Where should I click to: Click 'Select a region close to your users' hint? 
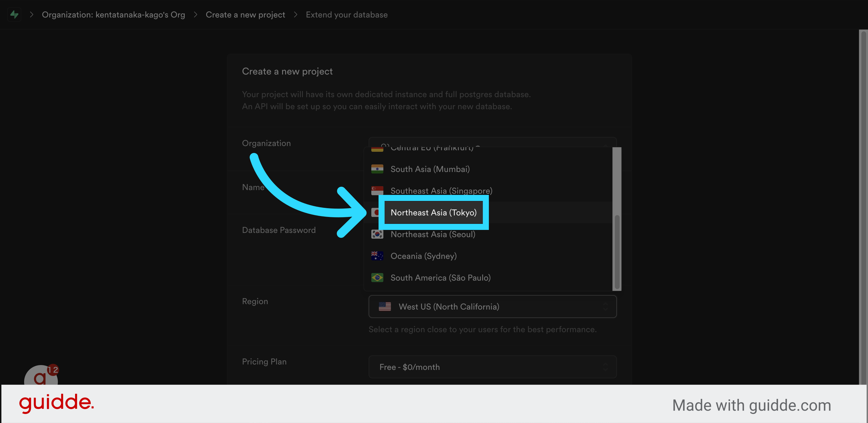[x=482, y=329]
